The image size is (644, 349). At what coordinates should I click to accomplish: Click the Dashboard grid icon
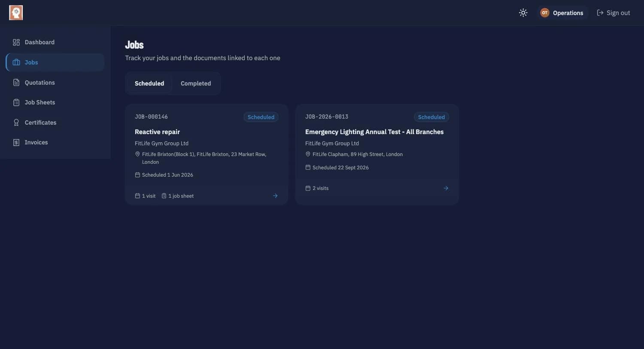(16, 42)
